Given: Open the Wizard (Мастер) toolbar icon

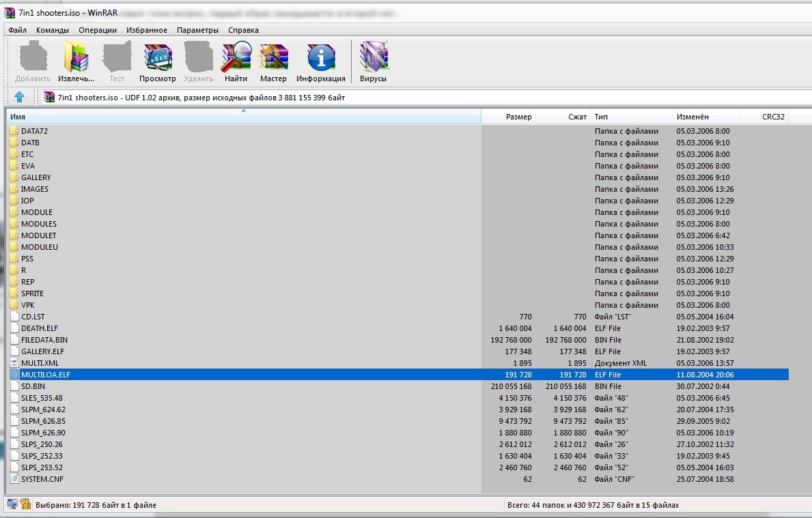Looking at the screenshot, I should tap(273, 61).
